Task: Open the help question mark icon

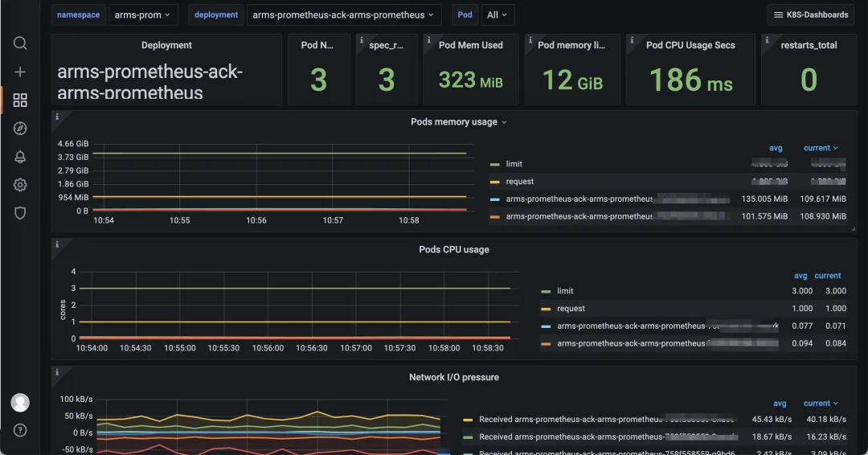Action: pos(20,430)
